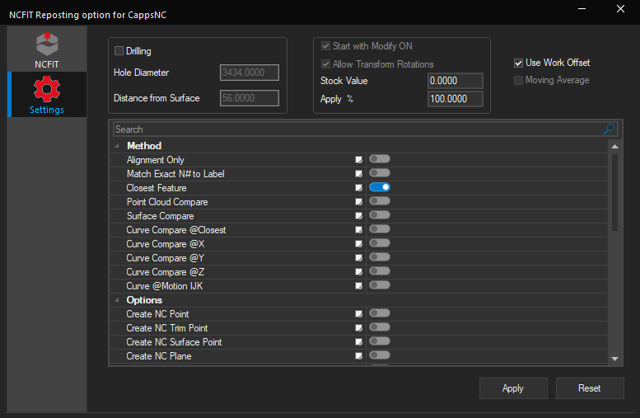This screenshot has width=640, height=418.
Task: Click the Reset button
Action: point(589,388)
